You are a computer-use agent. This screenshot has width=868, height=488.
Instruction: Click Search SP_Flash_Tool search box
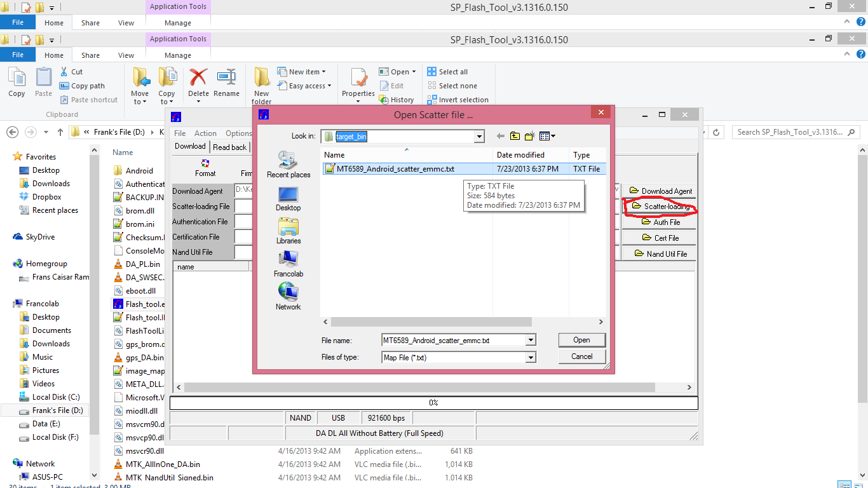coord(796,132)
